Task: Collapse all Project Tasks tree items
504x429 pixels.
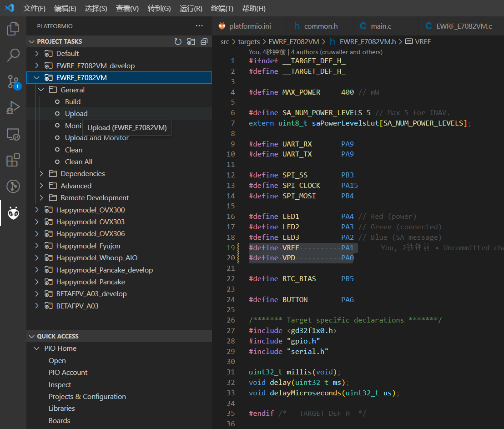Action: 204,42
